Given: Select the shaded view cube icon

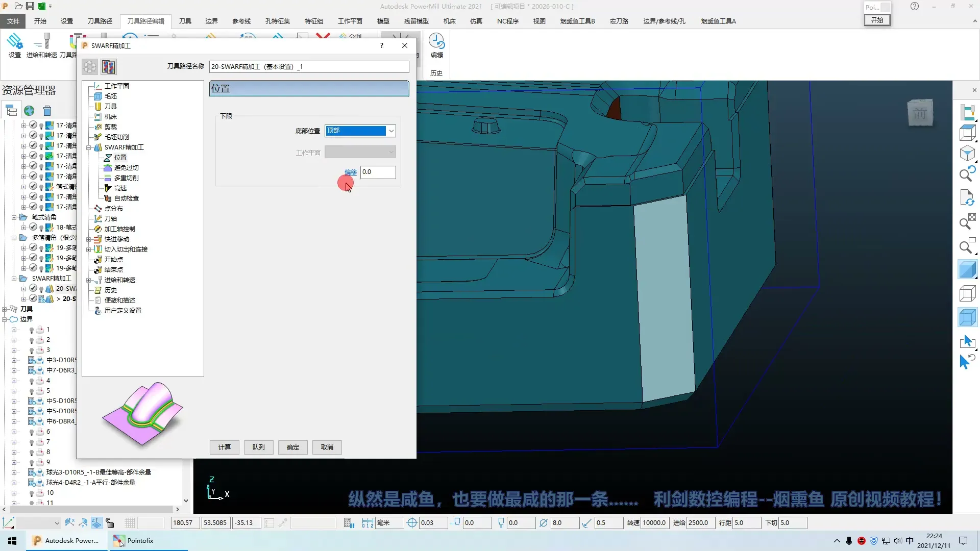Looking at the screenshot, I should pos(967,269).
